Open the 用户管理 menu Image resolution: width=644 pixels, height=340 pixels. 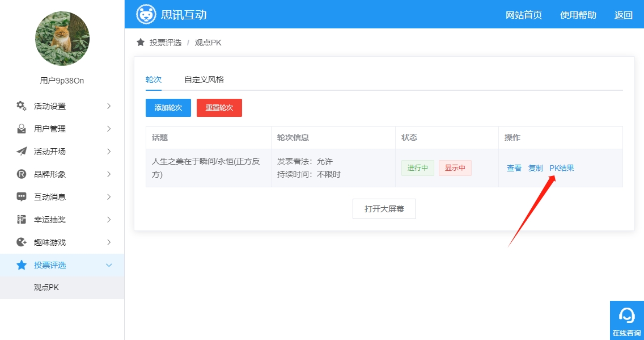(x=62, y=129)
